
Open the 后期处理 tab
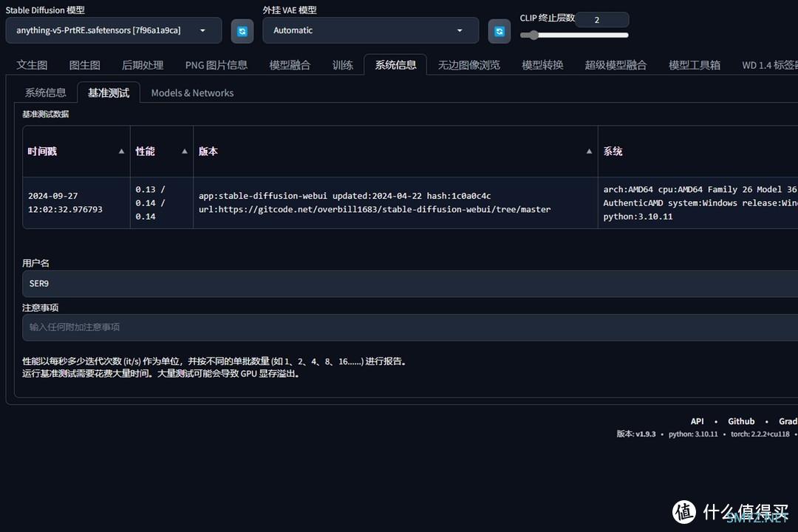click(143, 65)
